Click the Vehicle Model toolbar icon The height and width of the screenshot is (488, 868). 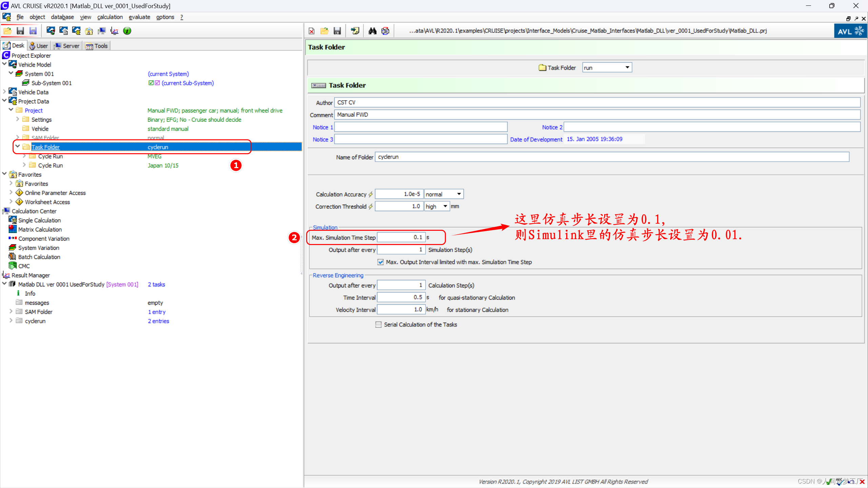(51, 31)
